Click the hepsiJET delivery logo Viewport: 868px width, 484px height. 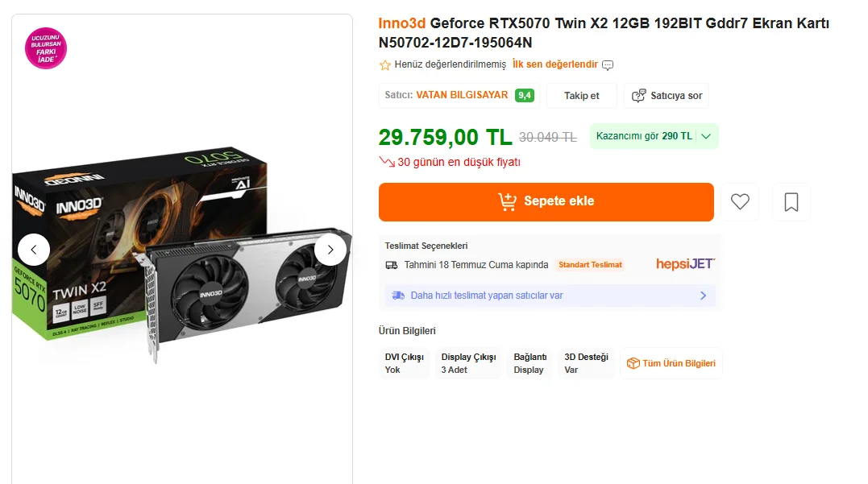pyautogui.click(x=685, y=264)
